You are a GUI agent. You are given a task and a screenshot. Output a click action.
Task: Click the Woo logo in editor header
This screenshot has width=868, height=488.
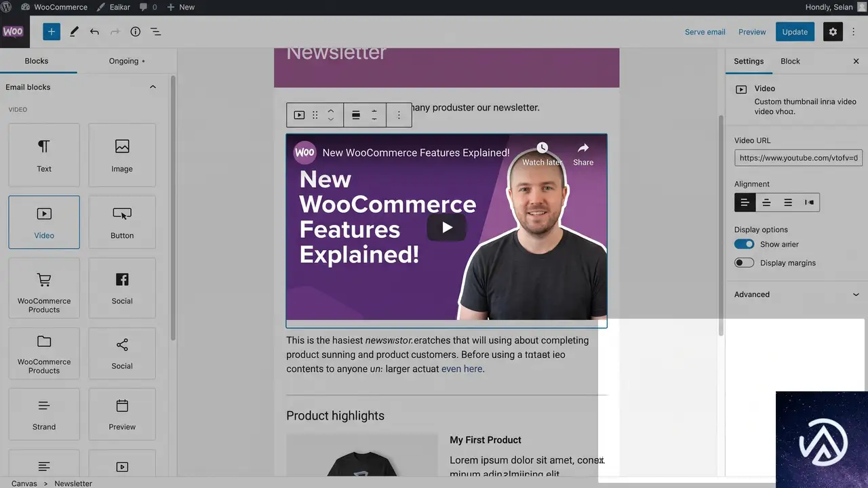[13, 32]
